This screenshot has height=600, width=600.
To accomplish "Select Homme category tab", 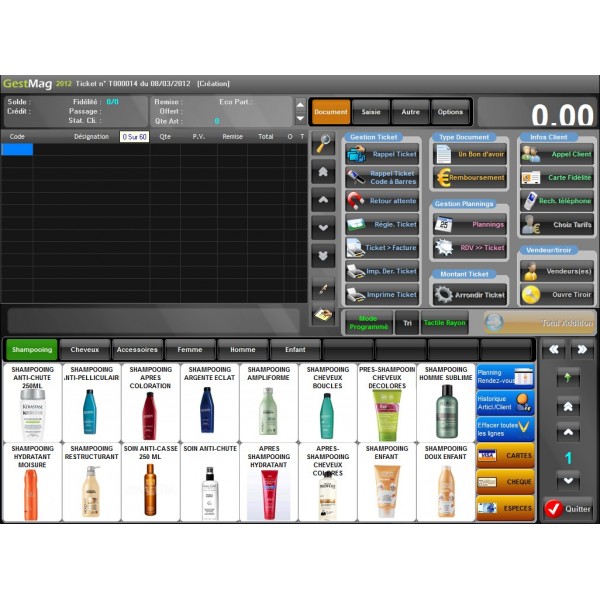I will pyautogui.click(x=243, y=349).
